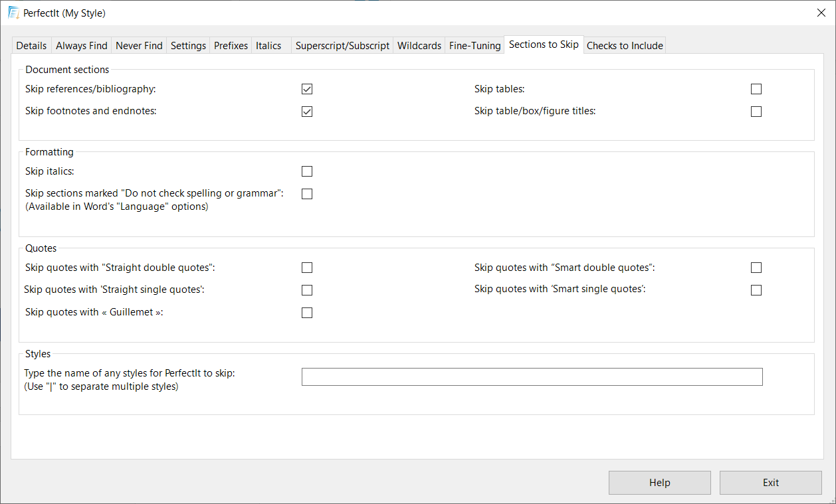Open the Fine-Tuning tab
Image resolution: width=836 pixels, height=504 pixels.
pos(474,46)
